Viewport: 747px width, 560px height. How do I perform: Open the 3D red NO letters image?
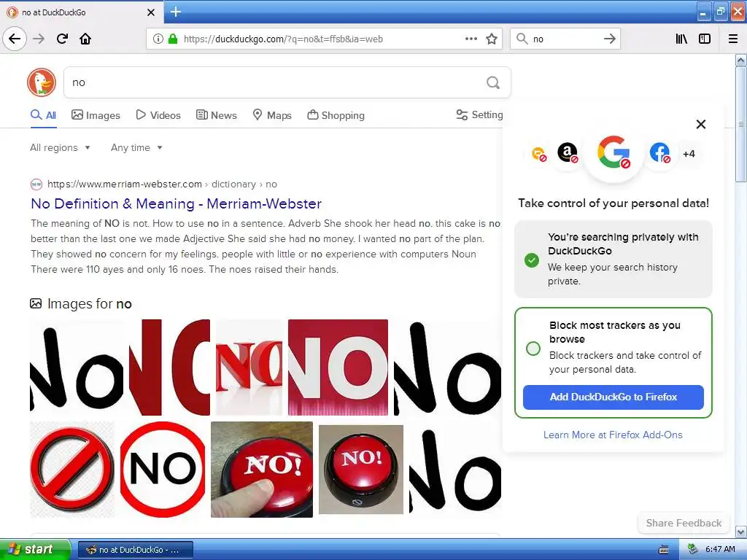[x=249, y=367]
